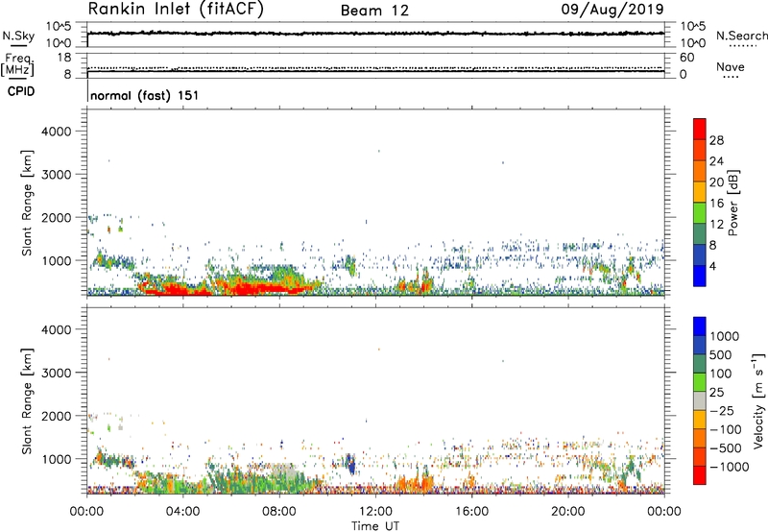
Task: Click the N.Sky noise trace line
Action: 375,34
